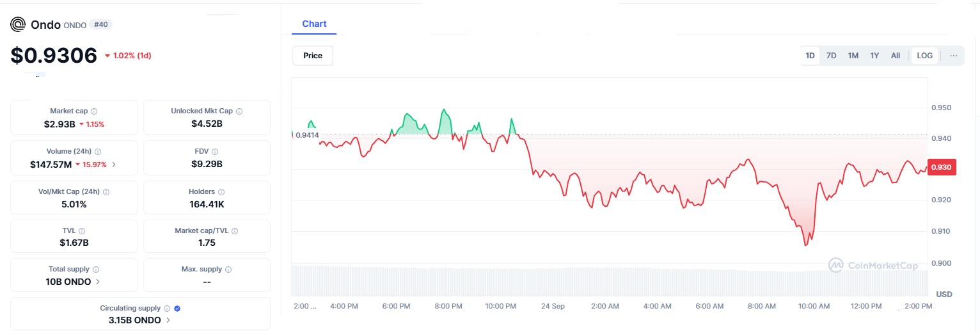Viewport: 980px width, 331px height.
Task: Expand the 3.15B ONDO circulating supply chevron
Action: point(168,320)
